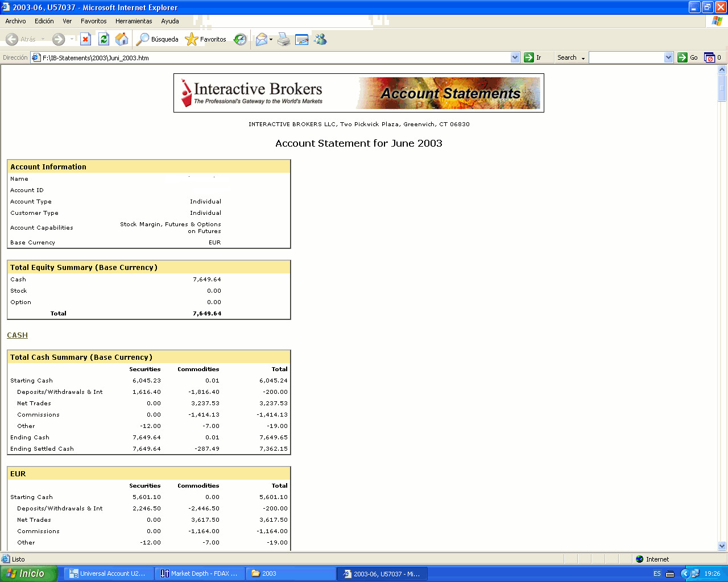Click the page icon in address bar
Screen dimensions: 728x582
point(36,57)
